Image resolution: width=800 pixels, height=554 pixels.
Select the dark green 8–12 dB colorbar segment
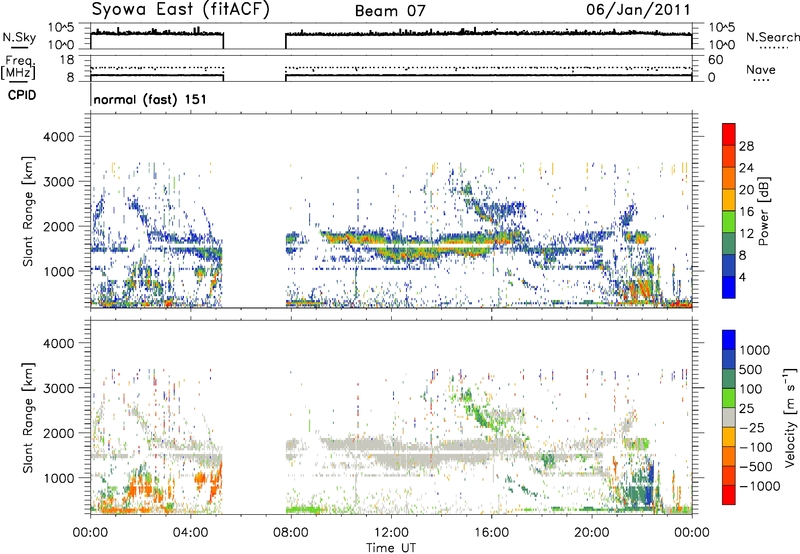(729, 244)
